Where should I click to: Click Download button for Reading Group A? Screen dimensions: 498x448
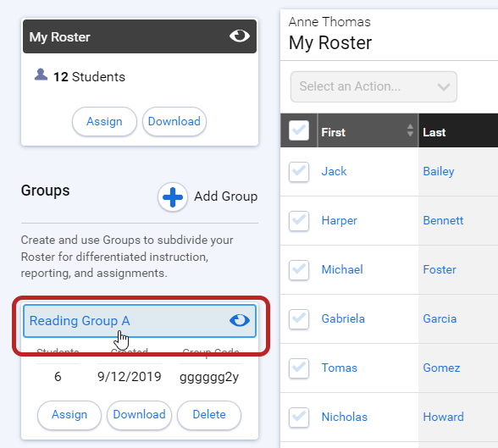click(139, 415)
